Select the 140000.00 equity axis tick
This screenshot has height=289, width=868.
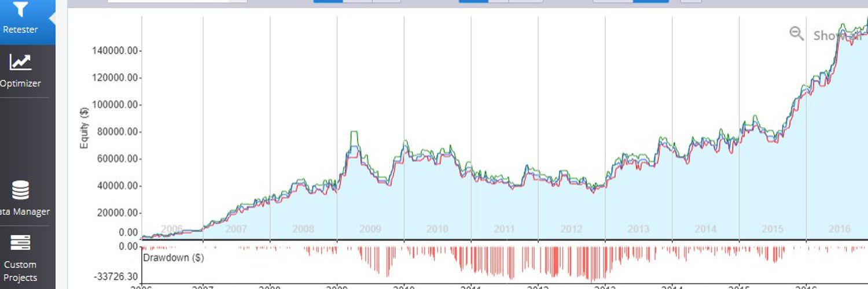tap(115, 51)
